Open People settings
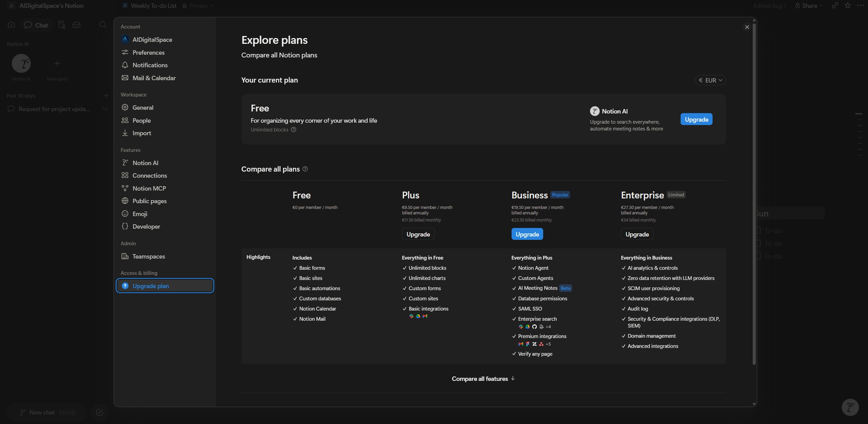The height and width of the screenshot is (424, 868). tap(165, 120)
